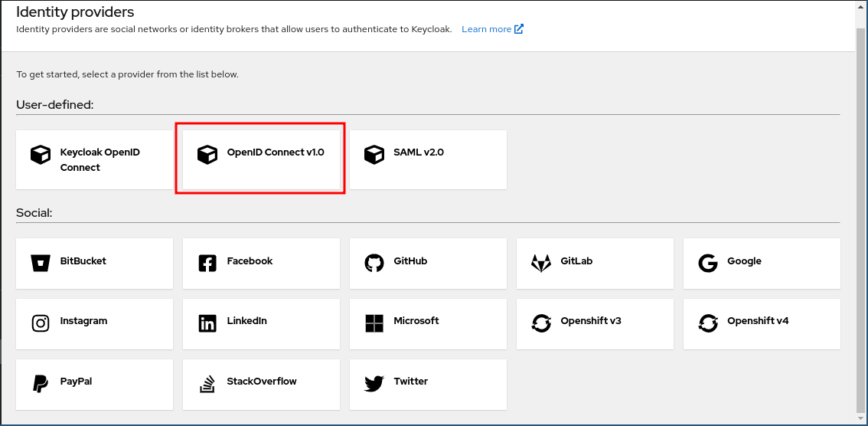Click the Google G icon
Screen dimensions: 868x426
[707, 263]
